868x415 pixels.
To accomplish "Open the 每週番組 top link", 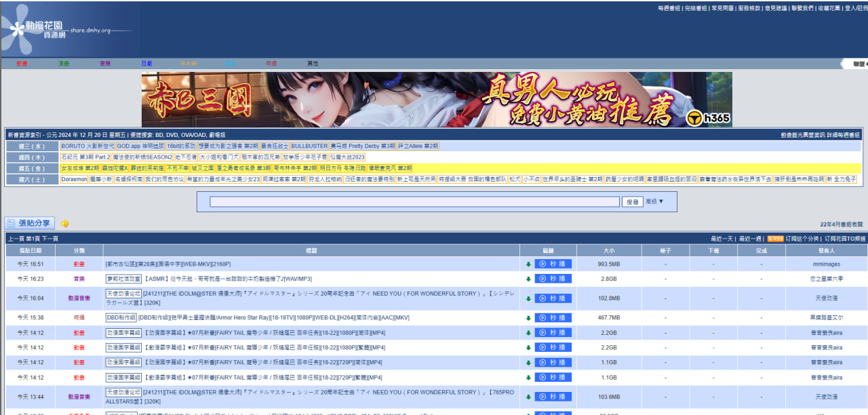I will [669, 8].
